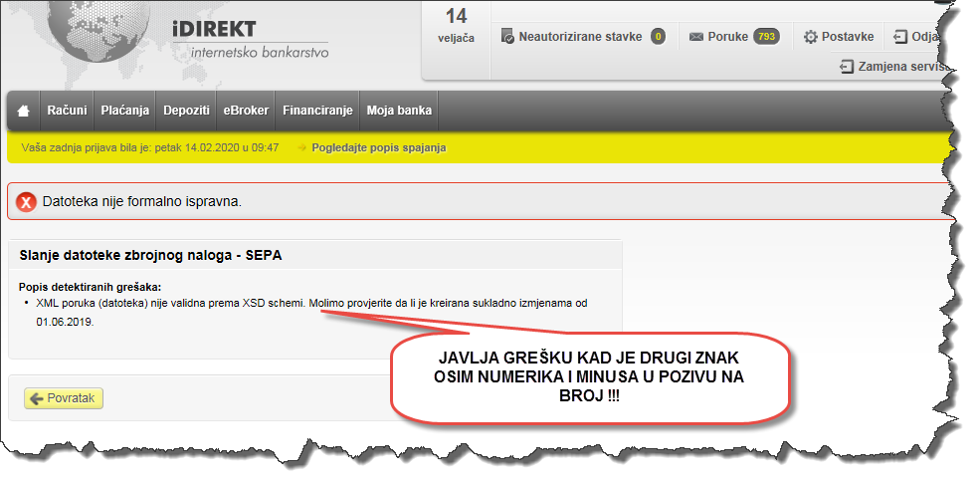The height and width of the screenshot is (484, 980).
Task: Click the Zamjena servisa switch icon
Action: (x=847, y=67)
